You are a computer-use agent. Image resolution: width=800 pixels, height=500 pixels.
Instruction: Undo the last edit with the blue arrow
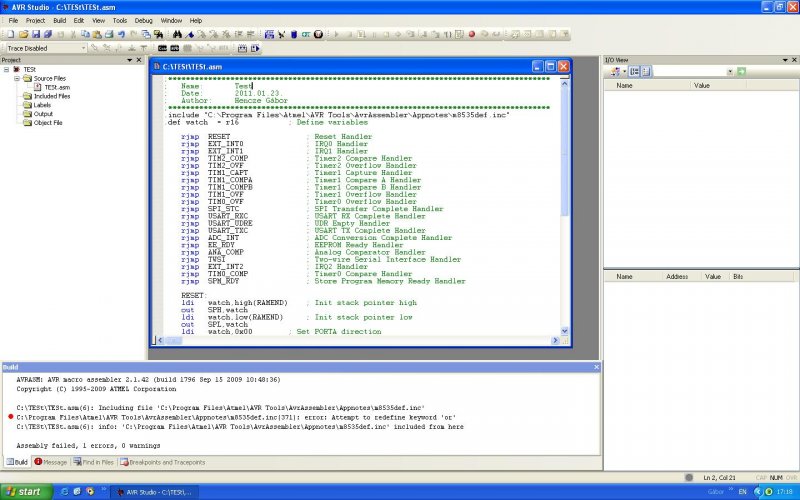[121, 34]
